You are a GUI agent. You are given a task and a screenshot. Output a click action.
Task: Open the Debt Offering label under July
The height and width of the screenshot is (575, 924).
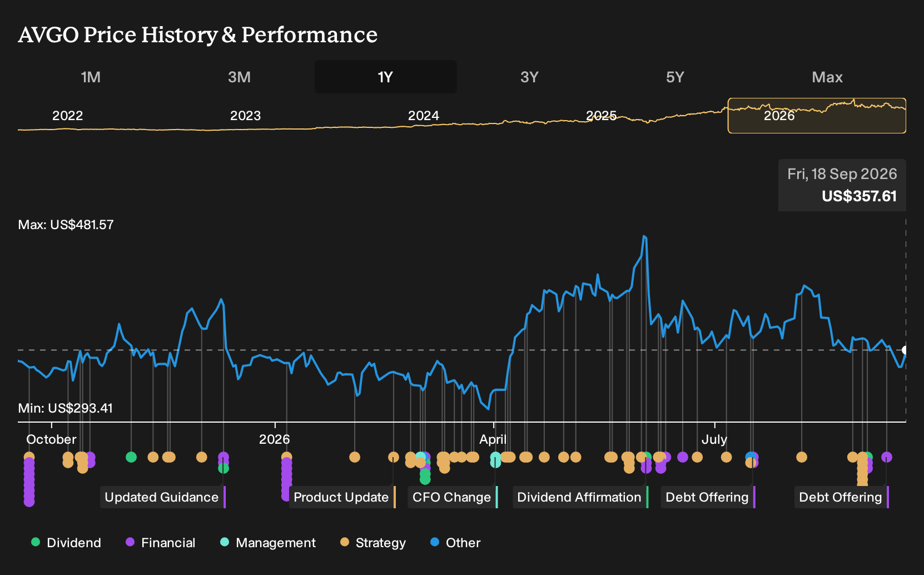[x=707, y=497]
